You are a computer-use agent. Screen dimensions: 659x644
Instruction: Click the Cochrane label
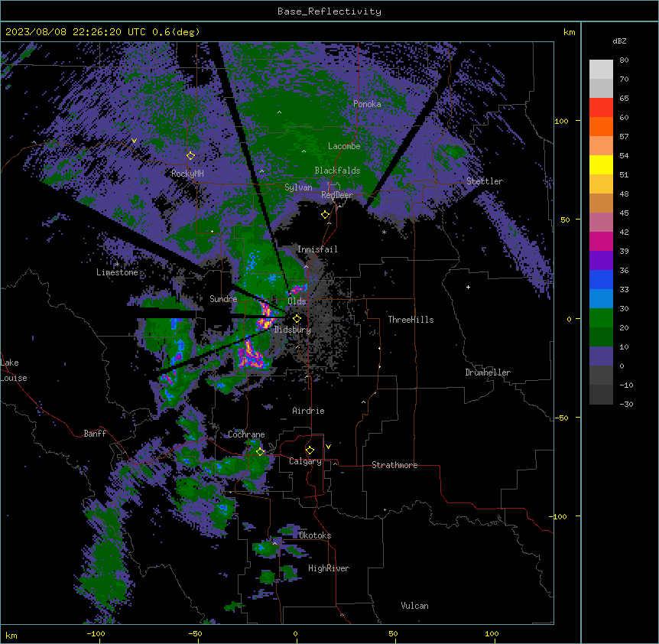pos(246,434)
